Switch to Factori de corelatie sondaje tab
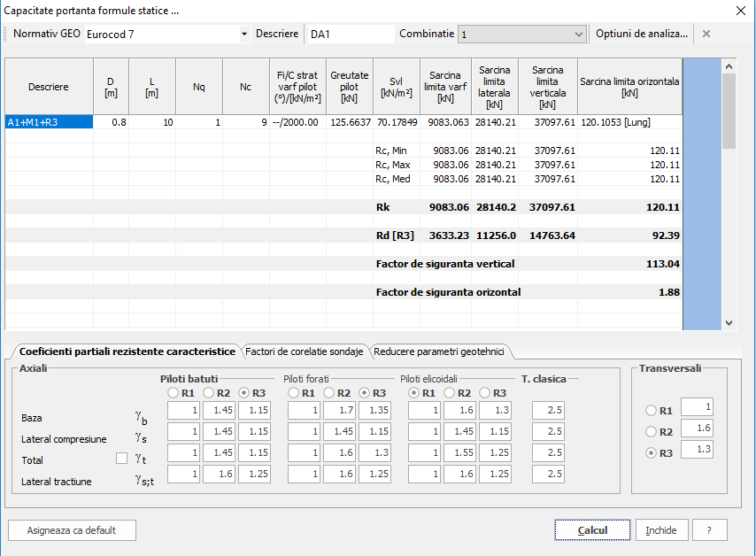The image size is (756, 556). click(x=305, y=351)
